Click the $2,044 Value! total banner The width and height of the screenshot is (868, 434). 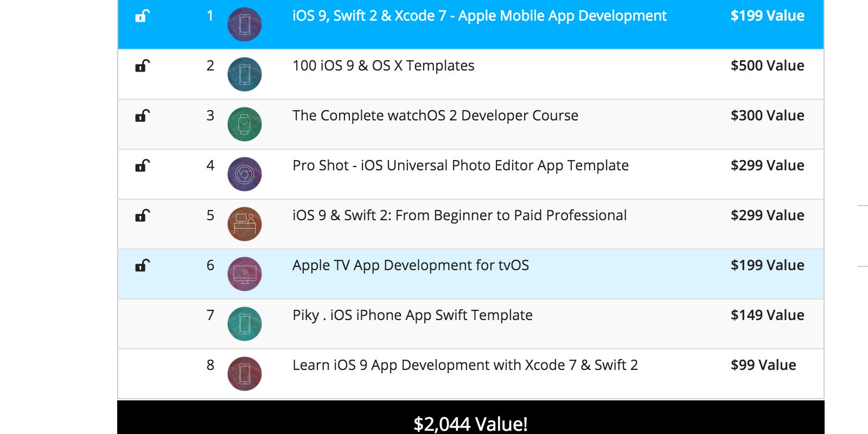click(x=471, y=417)
